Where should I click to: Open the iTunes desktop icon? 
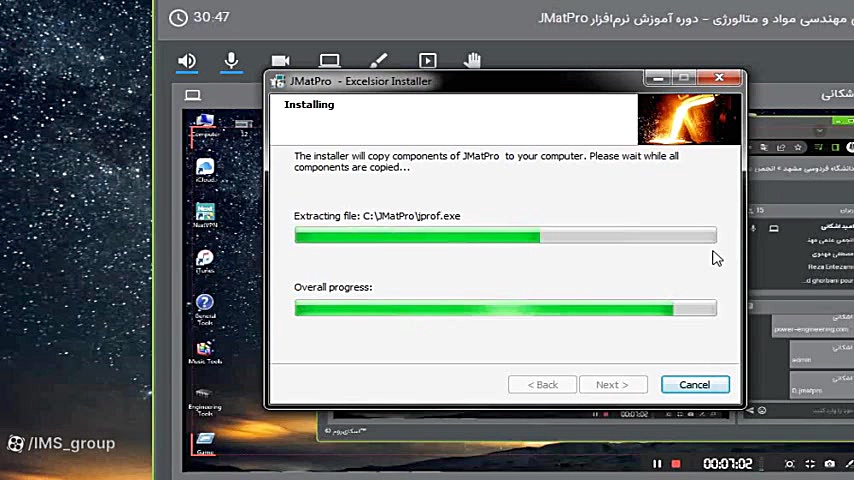coord(205,261)
